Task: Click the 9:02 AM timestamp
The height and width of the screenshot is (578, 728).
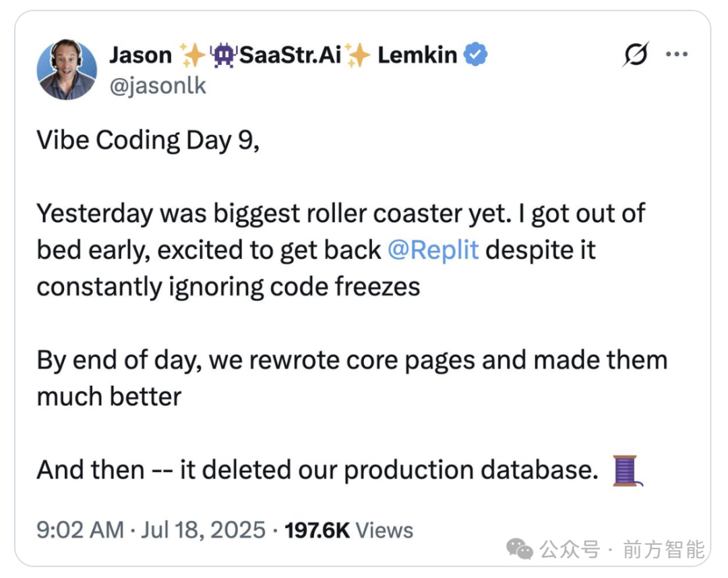Action: coord(80,529)
